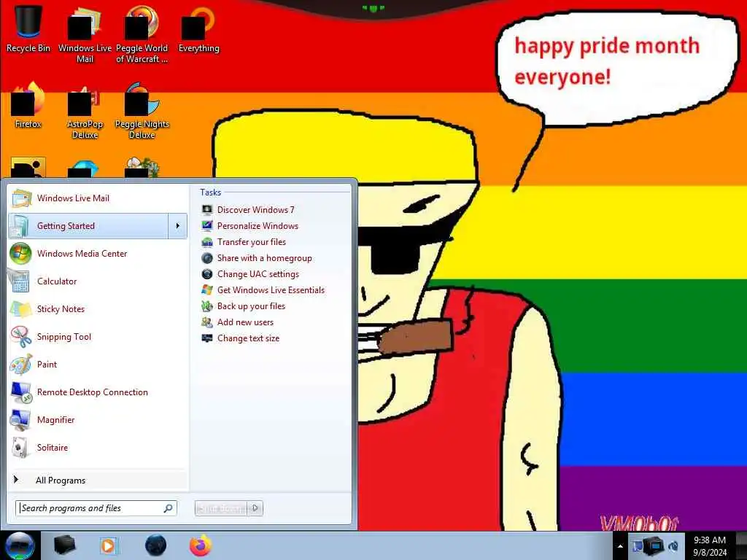
Task: Open Change UAC settings
Action: tap(250, 274)
